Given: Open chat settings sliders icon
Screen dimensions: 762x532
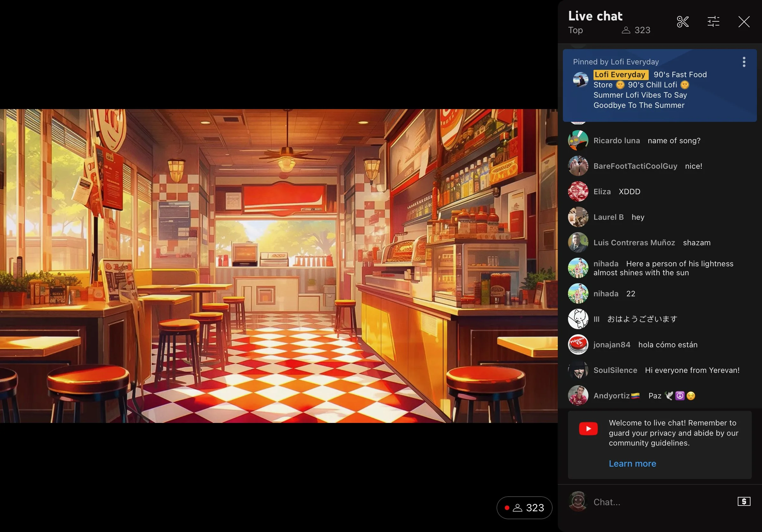Looking at the screenshot, I should tap(713, 22).
